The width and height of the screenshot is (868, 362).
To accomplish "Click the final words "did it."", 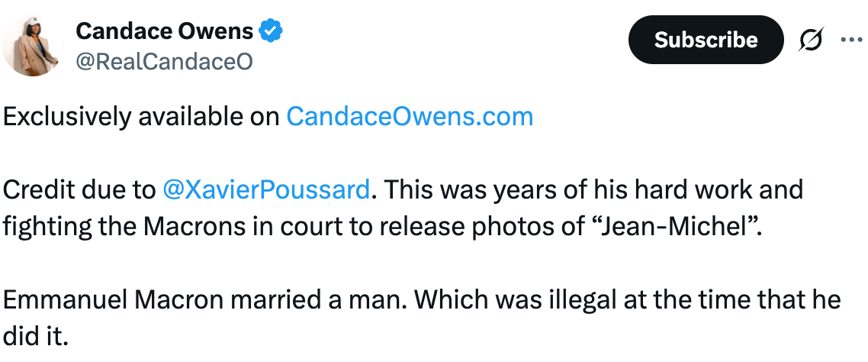I will 36,335.
